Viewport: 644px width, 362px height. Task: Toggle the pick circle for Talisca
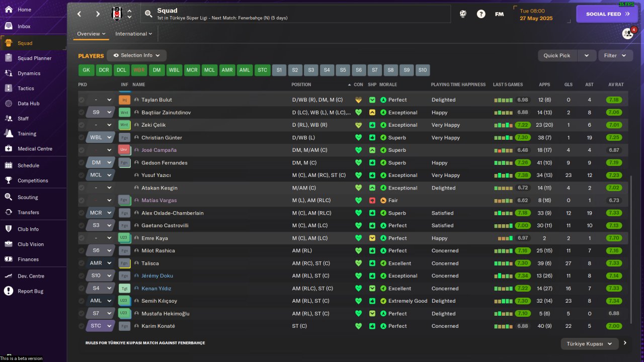coord(82,263)
